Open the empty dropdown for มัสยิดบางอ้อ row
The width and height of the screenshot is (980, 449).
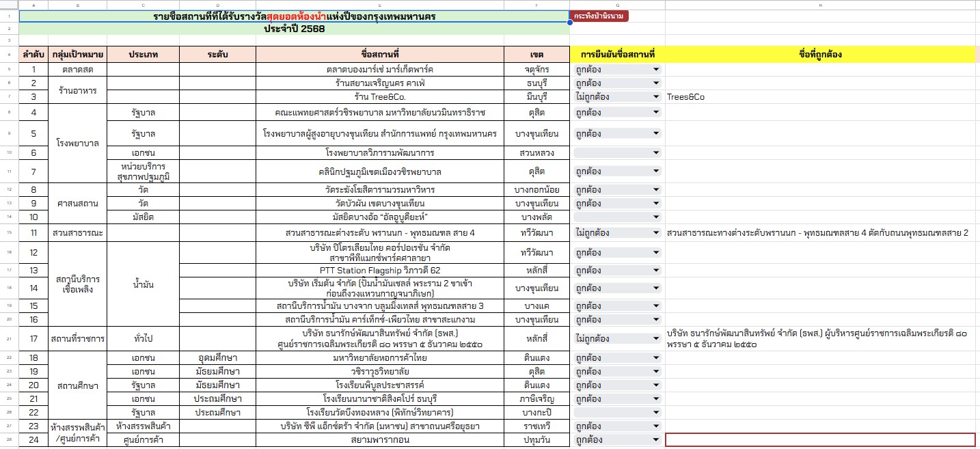(x=618, y=217)
